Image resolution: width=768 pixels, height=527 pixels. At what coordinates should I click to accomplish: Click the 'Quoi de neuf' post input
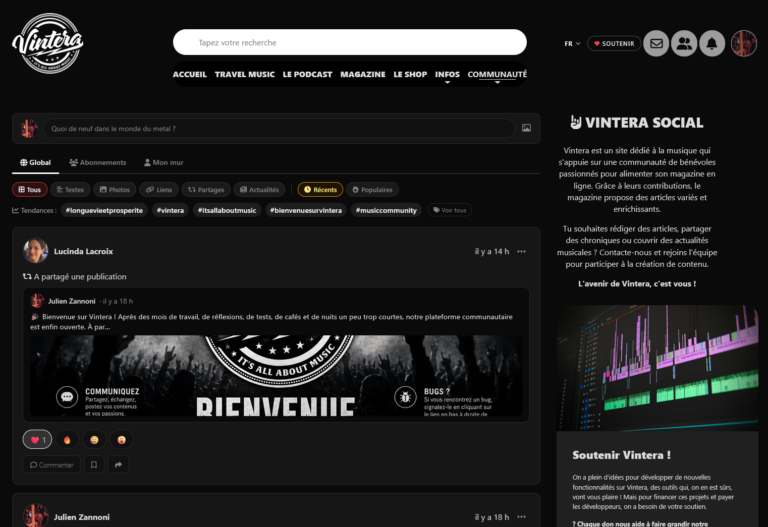click(x=279, y=128)
